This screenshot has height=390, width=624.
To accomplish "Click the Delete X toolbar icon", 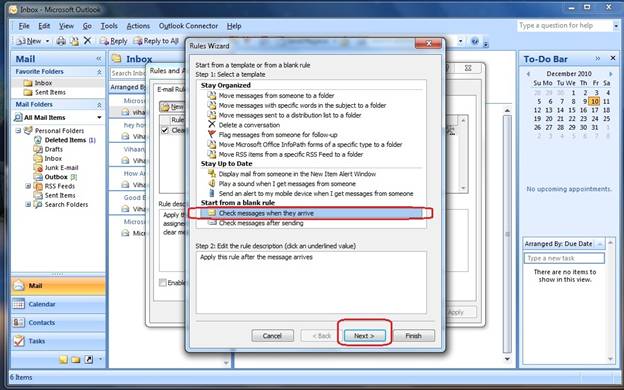I will 88,41.
